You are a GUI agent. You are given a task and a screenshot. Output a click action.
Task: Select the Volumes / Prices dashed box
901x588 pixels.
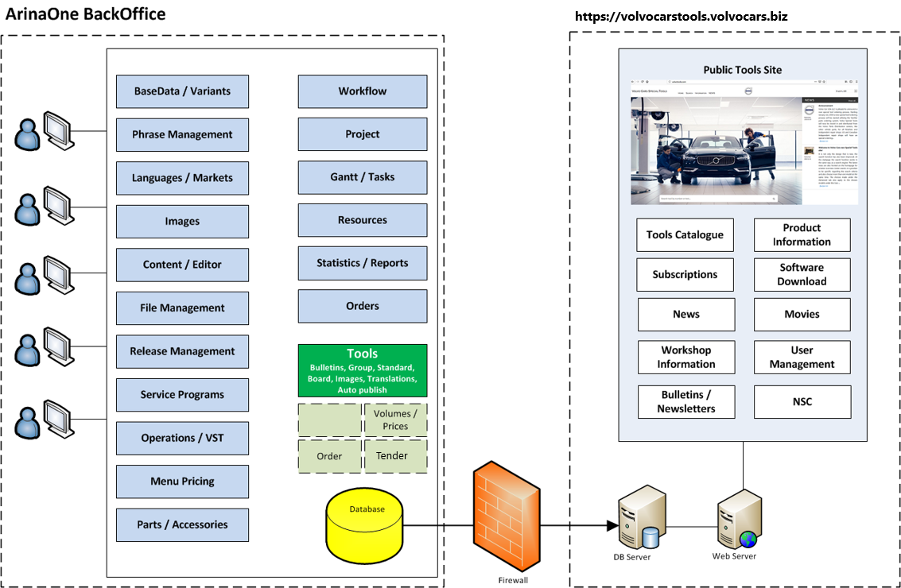pos(395,420)
